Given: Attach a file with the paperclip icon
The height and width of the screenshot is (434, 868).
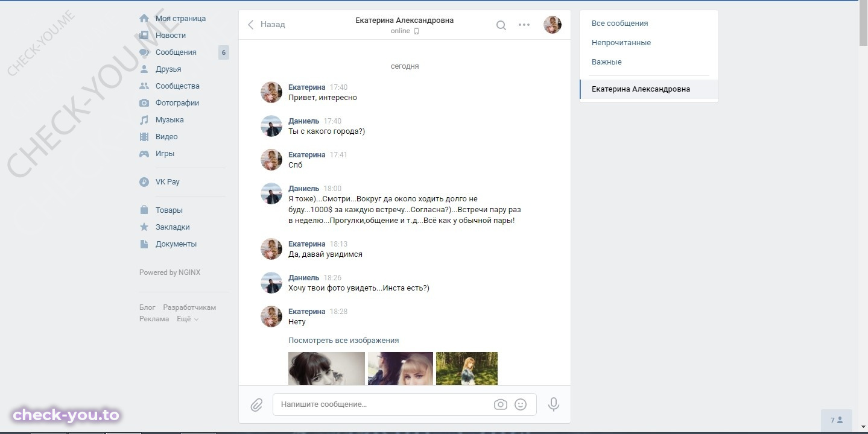Looking at the screenshot, I should [256, 405].
